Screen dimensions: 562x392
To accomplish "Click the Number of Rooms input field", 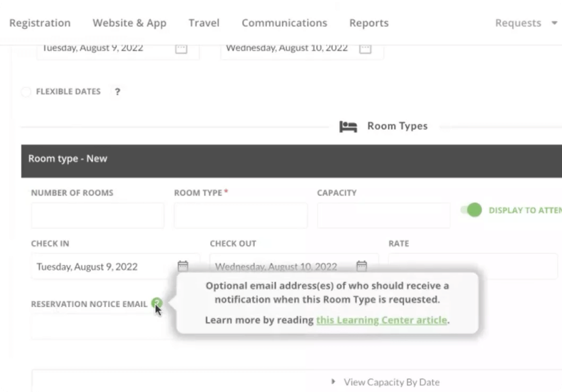I will click(x=98, y=216).
